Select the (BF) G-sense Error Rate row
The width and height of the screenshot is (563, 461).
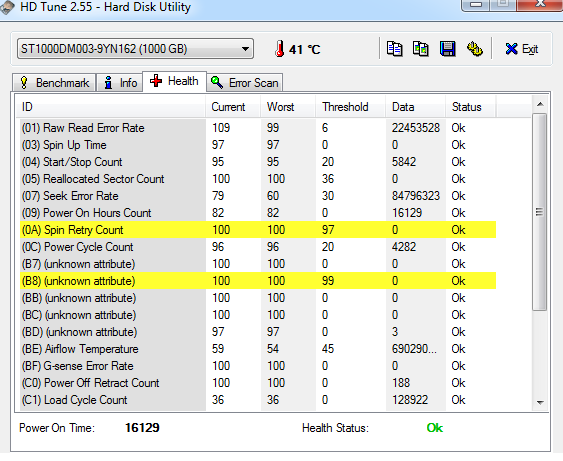tap(258, 366)
